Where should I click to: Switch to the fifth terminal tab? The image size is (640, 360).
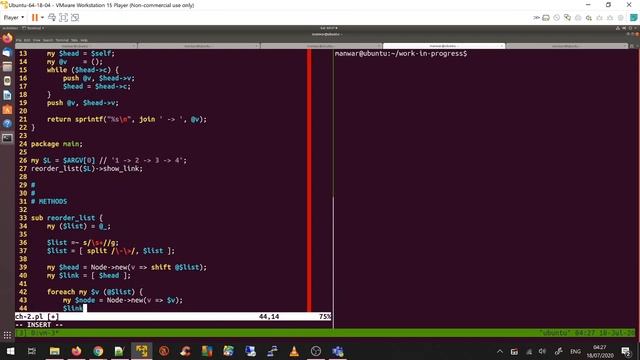click(566, 46)
